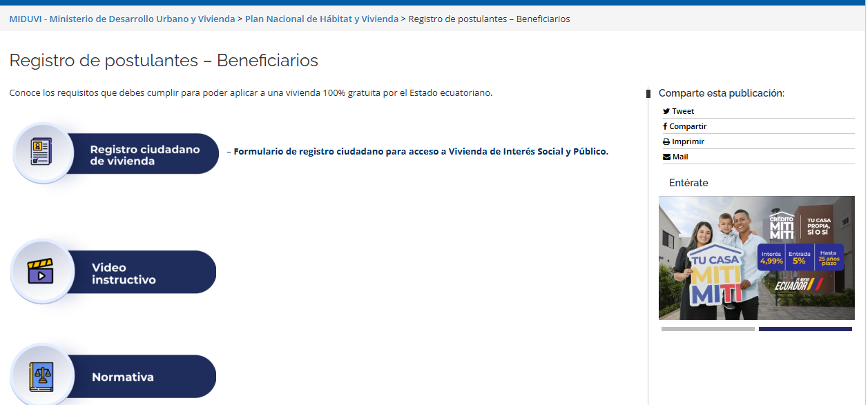The image size is (868, 405).
Task: Select the gray carousel slide indicator
Action: 708,329
